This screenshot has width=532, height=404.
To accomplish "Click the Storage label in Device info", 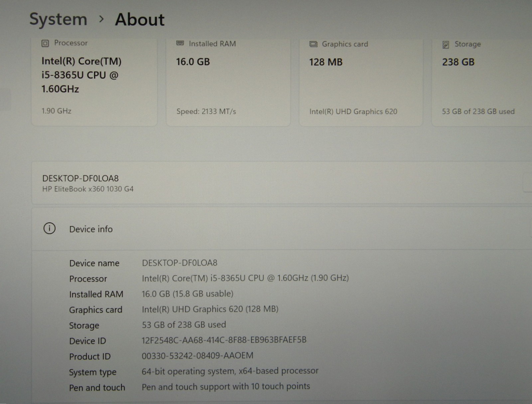I will point(84,325).
